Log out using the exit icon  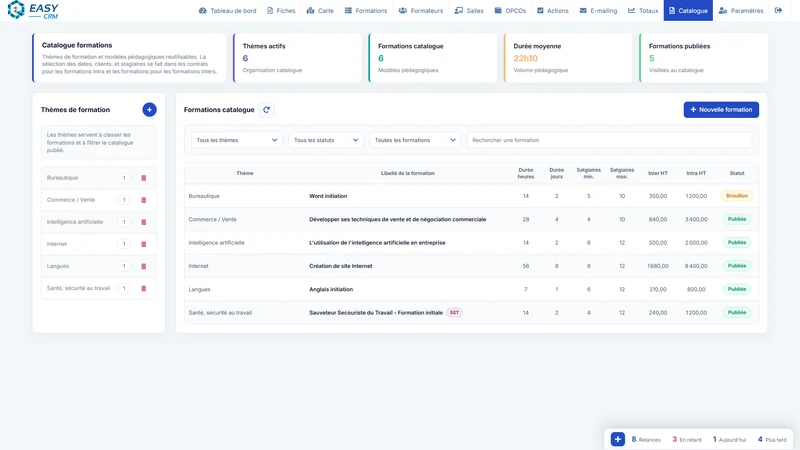click(x=778, y=10)
